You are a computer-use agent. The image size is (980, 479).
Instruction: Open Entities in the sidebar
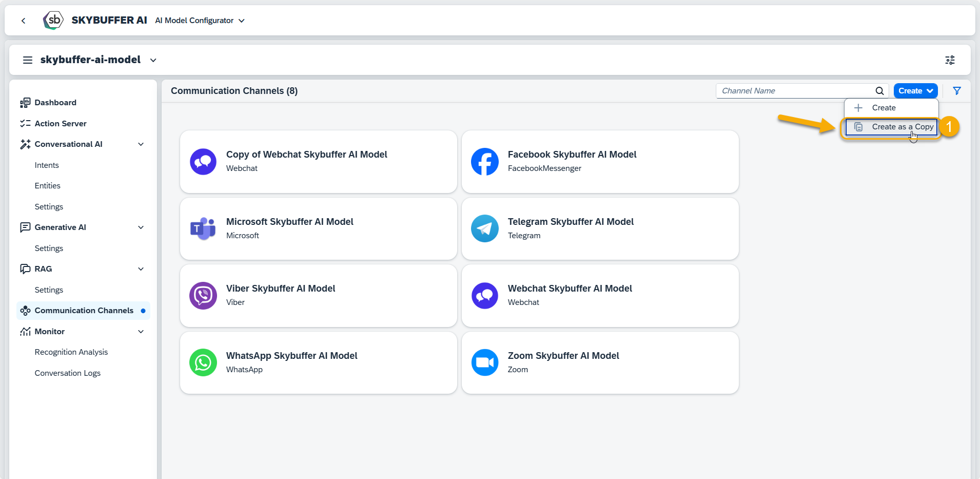point(48,186)
